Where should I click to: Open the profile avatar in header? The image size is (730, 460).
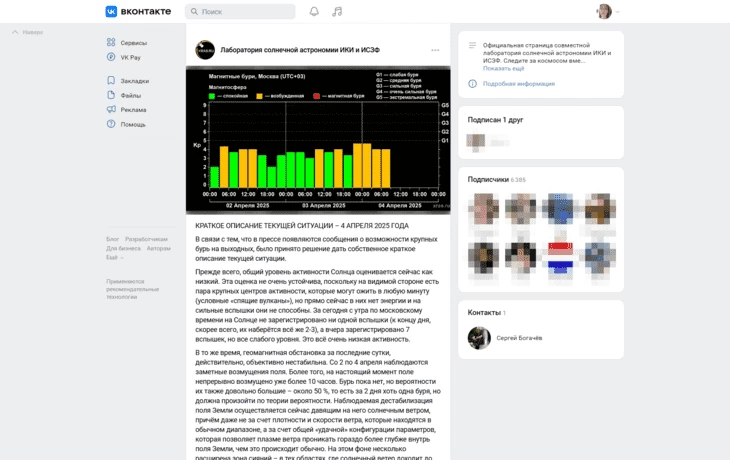[x=604, y=12]
